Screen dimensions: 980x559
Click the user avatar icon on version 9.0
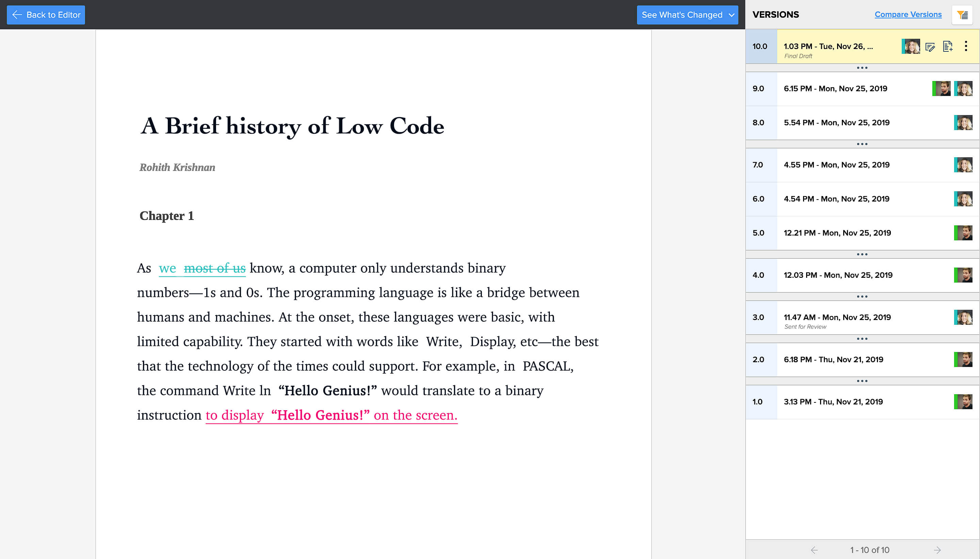(942, 88)
